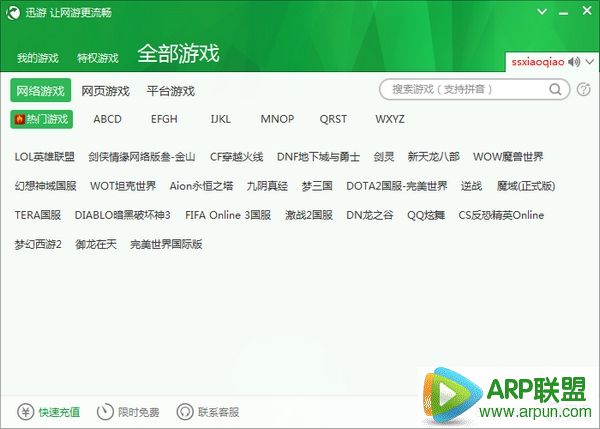Click the yen coin recharge icon
Viewport: 600px width, 429px height.
26,412
